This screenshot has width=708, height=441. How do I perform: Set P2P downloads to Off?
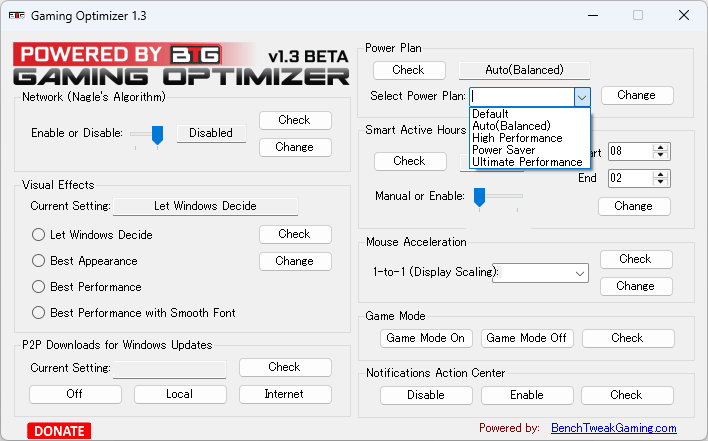[x=75, y=394]
